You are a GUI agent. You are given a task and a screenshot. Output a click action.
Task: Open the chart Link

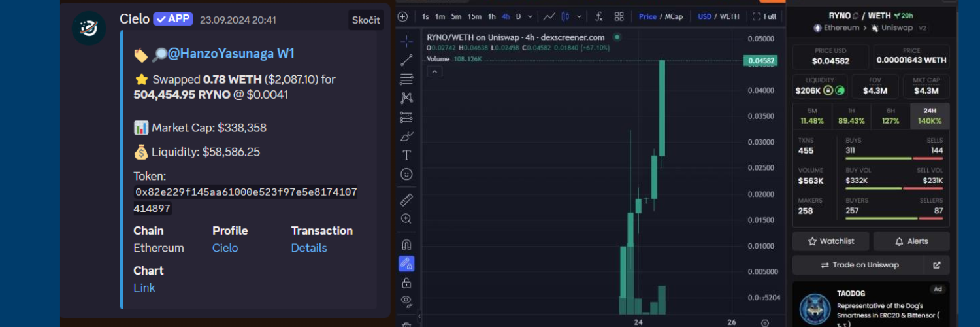144,288
